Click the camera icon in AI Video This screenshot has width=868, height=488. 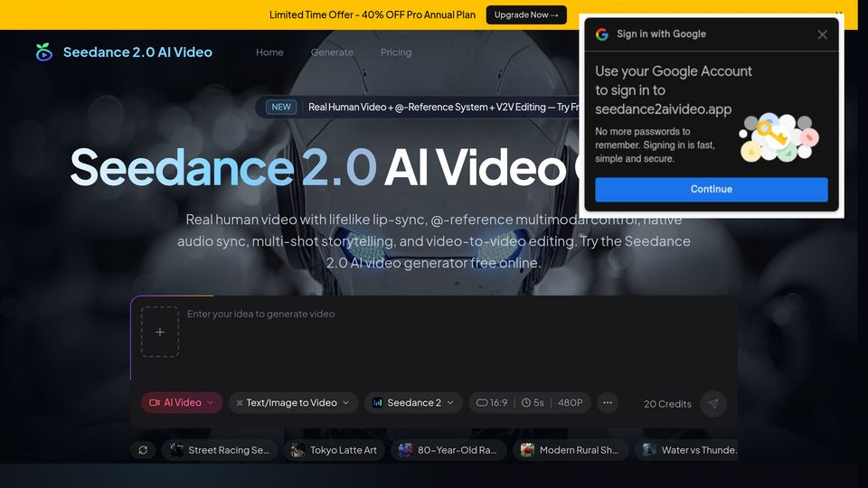click(155, 403)
